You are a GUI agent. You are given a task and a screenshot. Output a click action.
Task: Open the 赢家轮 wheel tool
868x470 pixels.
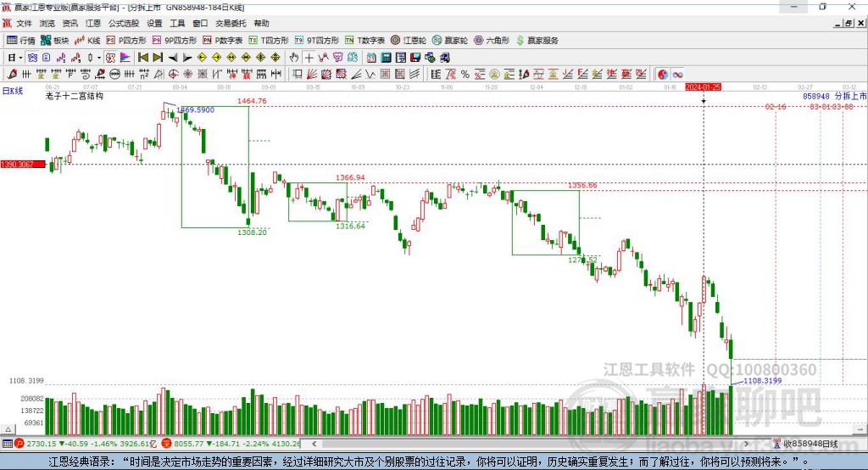450,41
